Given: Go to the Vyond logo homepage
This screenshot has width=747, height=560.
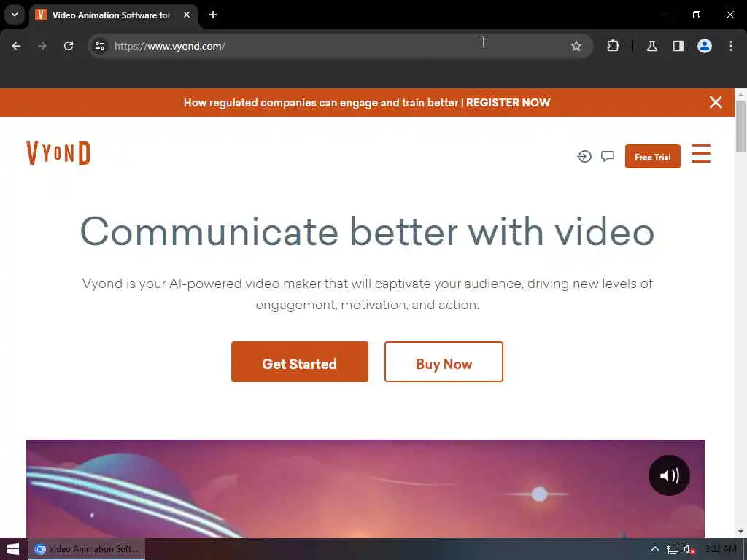Looking at the screenshot, I should click(x=58, y=153).
